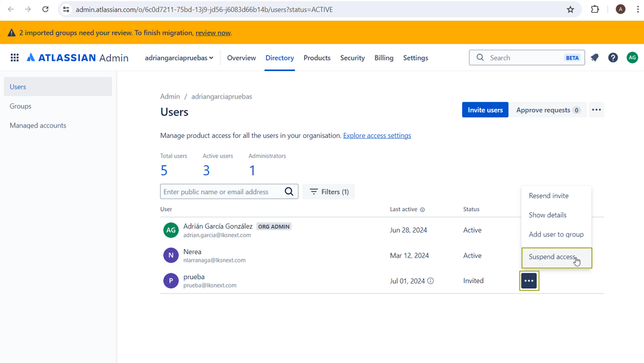Choose Resend invite in the context menu
The height and width of the screenshot is (363, 644).
coord(549,196)
